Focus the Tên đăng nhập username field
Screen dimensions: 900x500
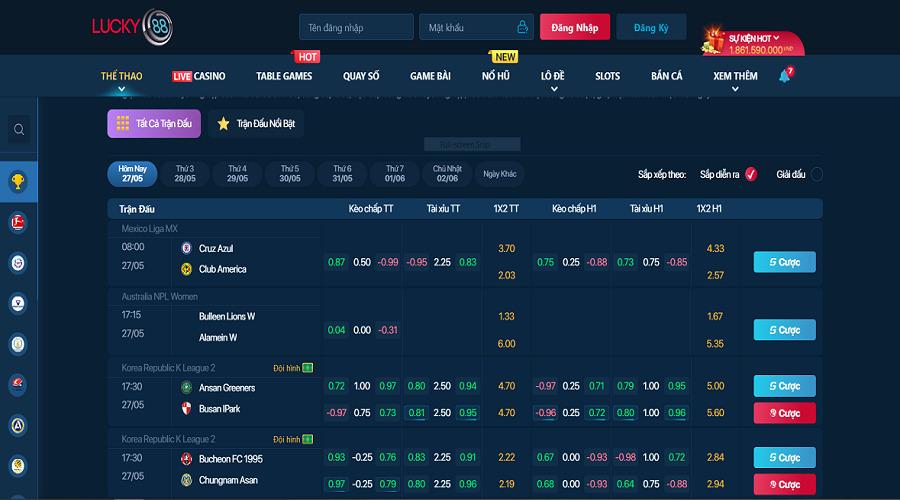[356, 27]
